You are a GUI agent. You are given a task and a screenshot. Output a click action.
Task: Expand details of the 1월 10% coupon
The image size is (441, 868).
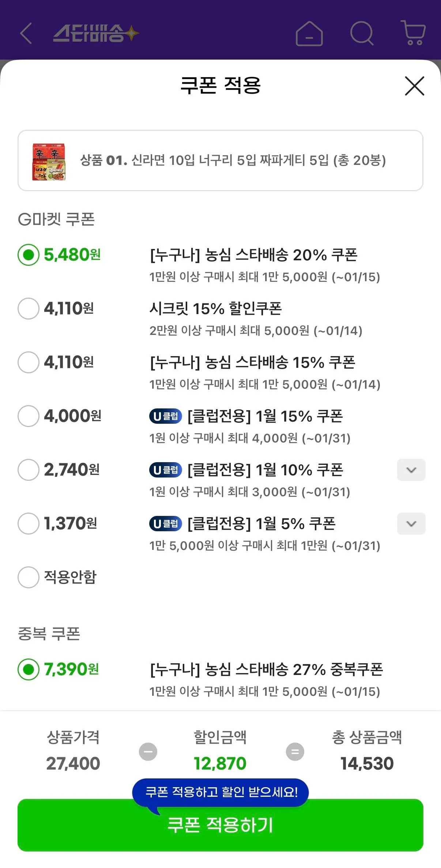coord(411,470)
